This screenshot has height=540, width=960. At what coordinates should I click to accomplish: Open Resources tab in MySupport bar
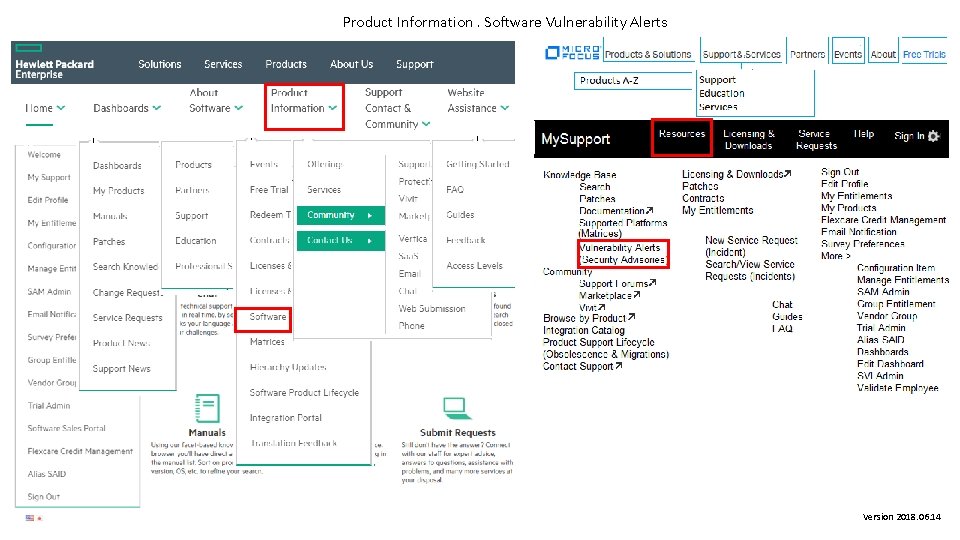[x=682, y=133]
